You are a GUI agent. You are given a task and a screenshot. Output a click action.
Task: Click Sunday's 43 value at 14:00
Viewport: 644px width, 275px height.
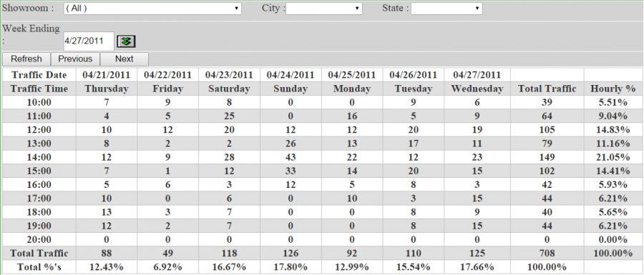pyautogui.click(x=291, y=157)
